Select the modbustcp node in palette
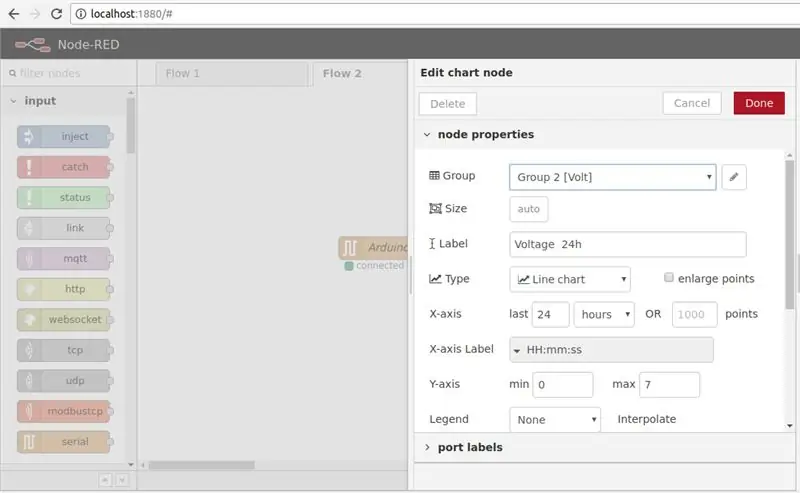The image size is (800, 493). pyautogui.click(x=64, y=411)
